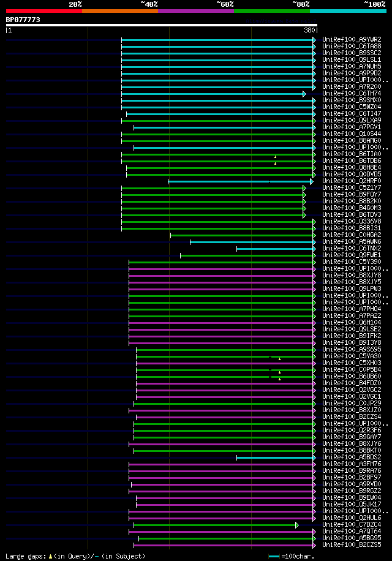Select the UniRef100_B8B2K0 label

point(352,201)
